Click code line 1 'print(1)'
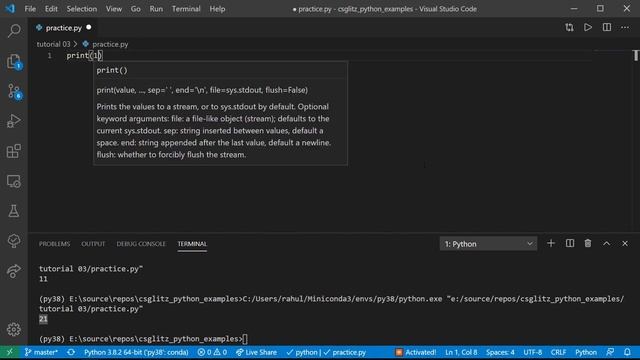640x360 pixels. pyautogui.click(x=84, y=56)
